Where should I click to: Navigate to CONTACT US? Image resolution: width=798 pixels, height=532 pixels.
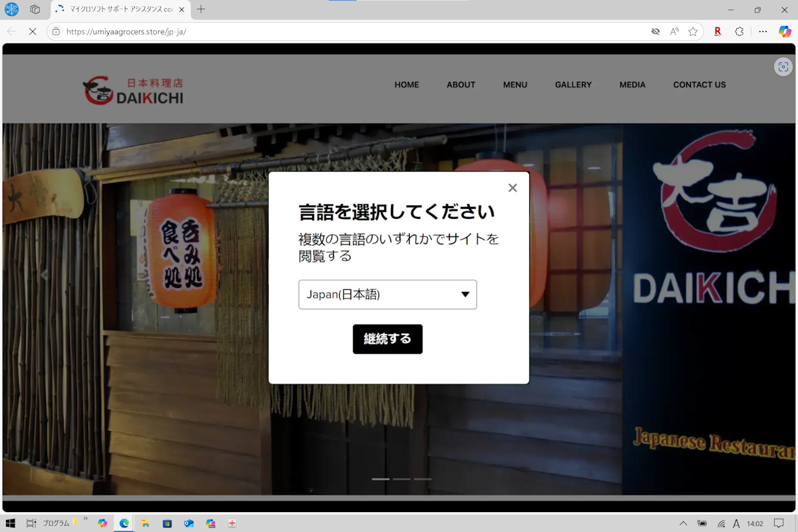pos(700,85)
